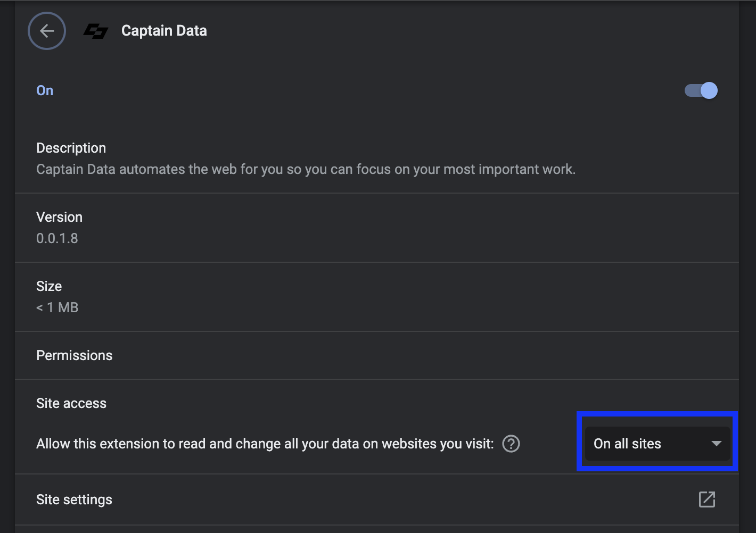The width and height of the screenshot is (756, 533).
Task: Click the Site settings row label
Action: (74, 499)
